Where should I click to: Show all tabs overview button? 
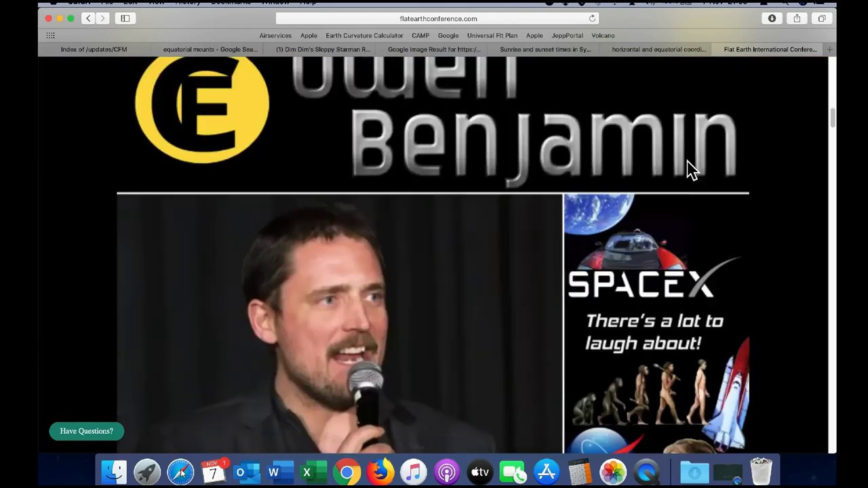click(x=822, y=18)
